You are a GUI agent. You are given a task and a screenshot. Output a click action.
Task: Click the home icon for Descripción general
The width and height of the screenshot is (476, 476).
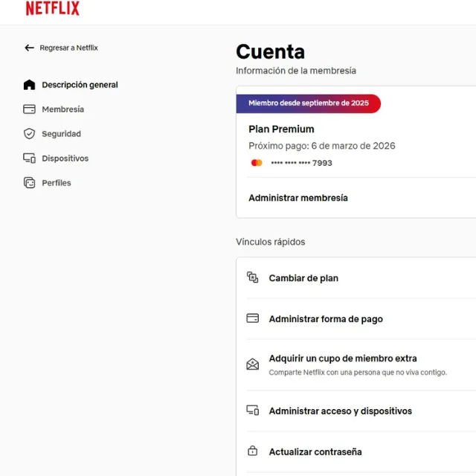[30, 85]
